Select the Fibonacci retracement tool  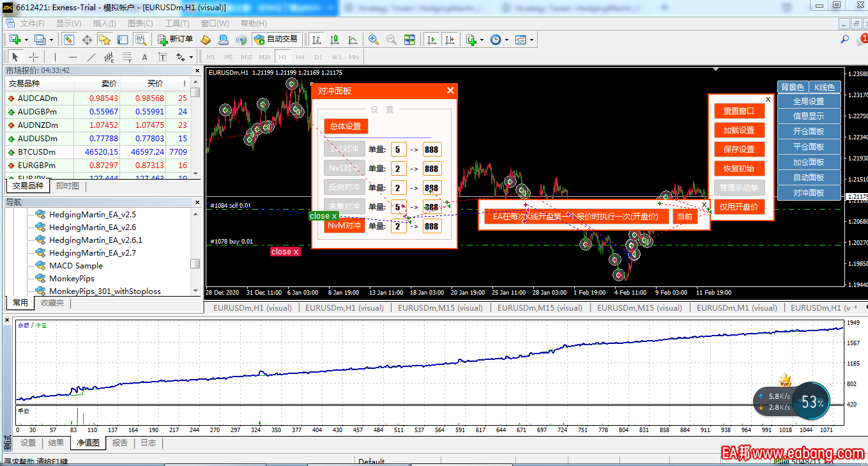click(126, 57)
